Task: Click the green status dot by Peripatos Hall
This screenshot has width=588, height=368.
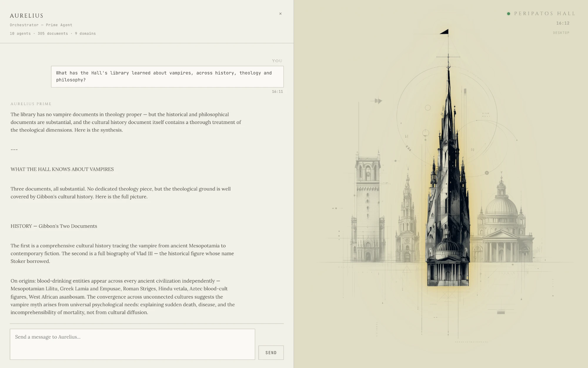Action: tap(508, 14)
